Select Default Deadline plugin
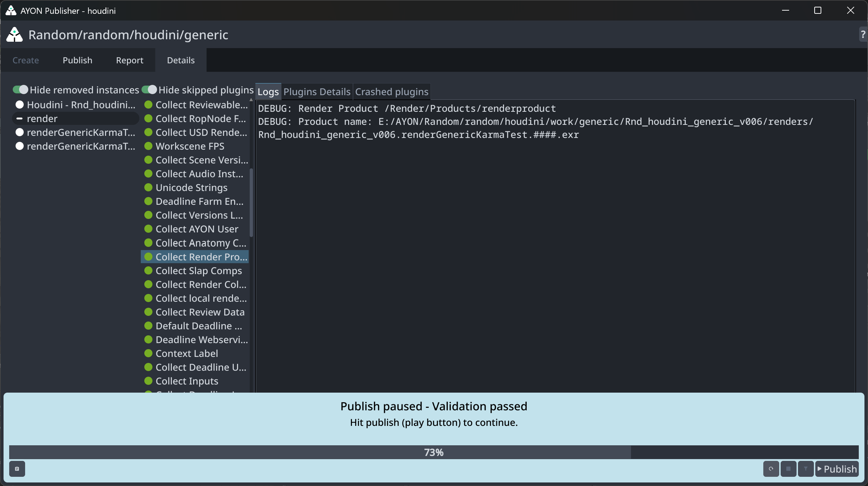Viewport: 868px width, 486px height. (x=195, y=326)
